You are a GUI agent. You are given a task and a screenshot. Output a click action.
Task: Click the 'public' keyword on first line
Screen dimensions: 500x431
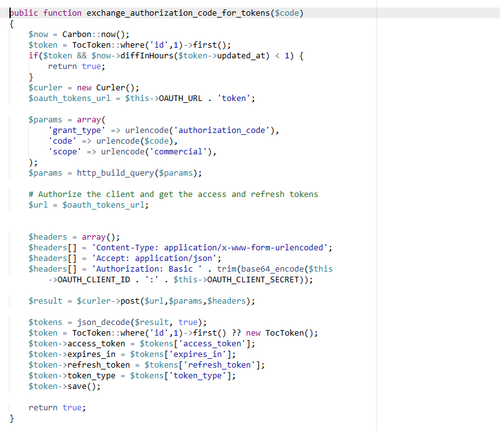(x=24, y=13)
